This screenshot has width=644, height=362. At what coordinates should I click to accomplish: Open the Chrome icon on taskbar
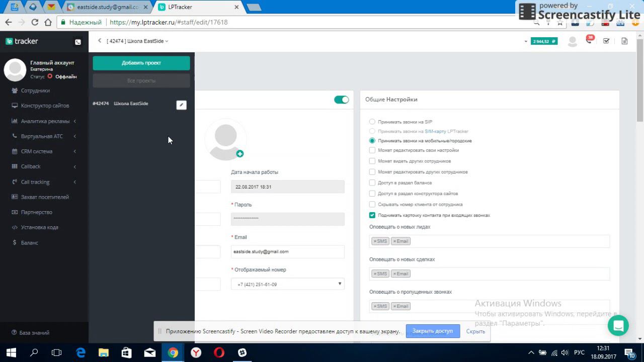173,352
